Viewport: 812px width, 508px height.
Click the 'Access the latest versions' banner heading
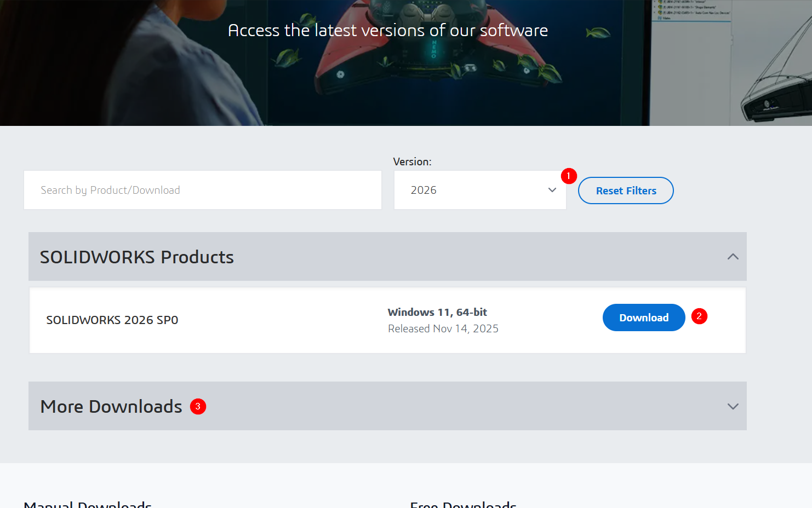point(387,30)
